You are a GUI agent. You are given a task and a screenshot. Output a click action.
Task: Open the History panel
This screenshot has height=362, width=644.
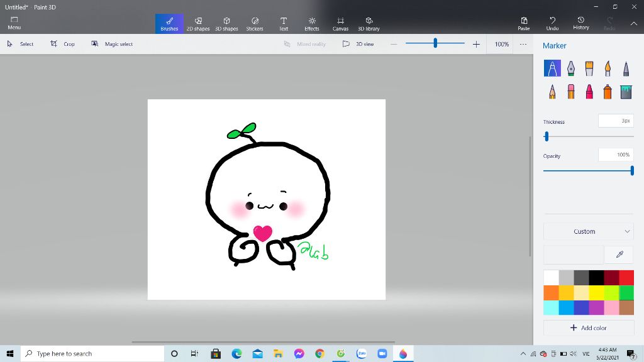tap(580, 23)
